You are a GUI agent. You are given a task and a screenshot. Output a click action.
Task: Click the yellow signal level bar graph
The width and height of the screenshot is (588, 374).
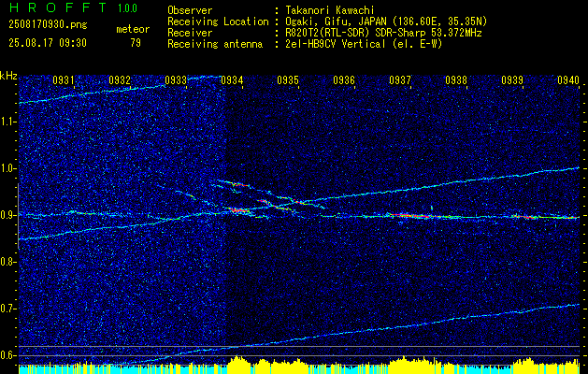[299, 365]
